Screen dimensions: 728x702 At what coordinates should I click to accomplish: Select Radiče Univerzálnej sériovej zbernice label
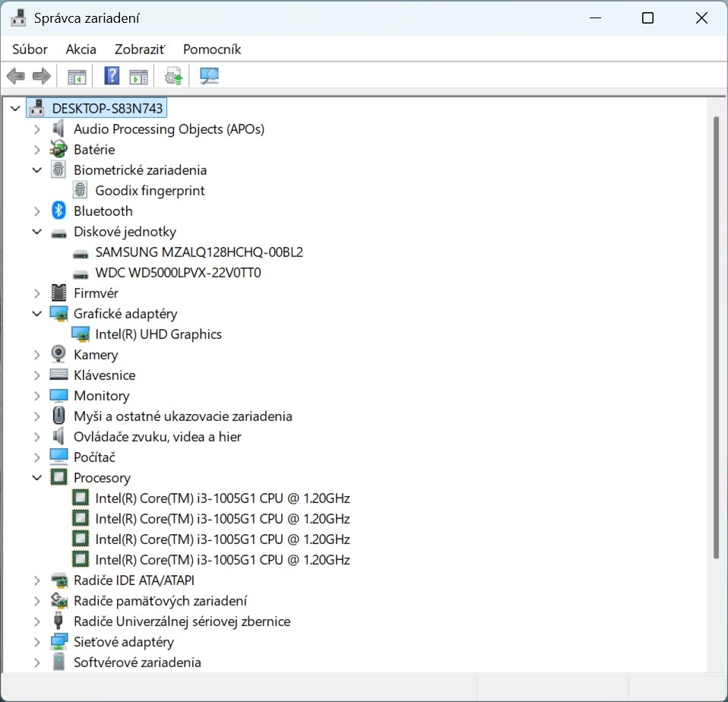click(x=182, y=621)
